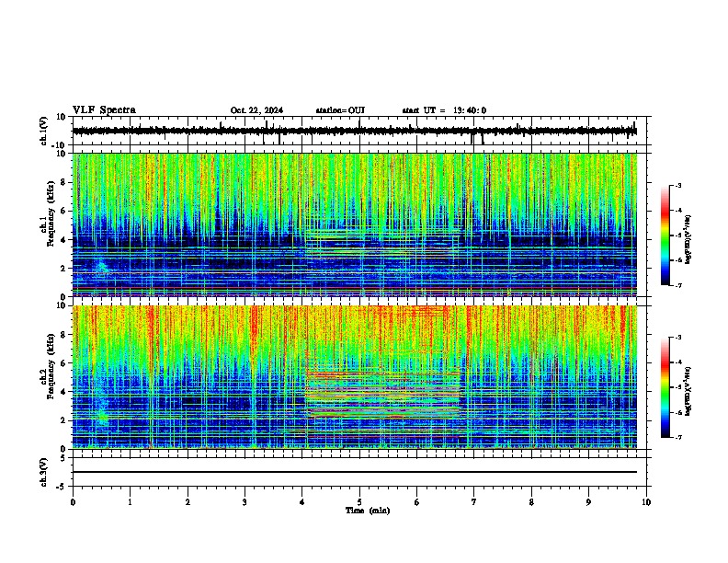Viewport: 728px width, 563px height.
Task: Click the "-7" tick on ch.2 colorbar
Action: point(678,438)
